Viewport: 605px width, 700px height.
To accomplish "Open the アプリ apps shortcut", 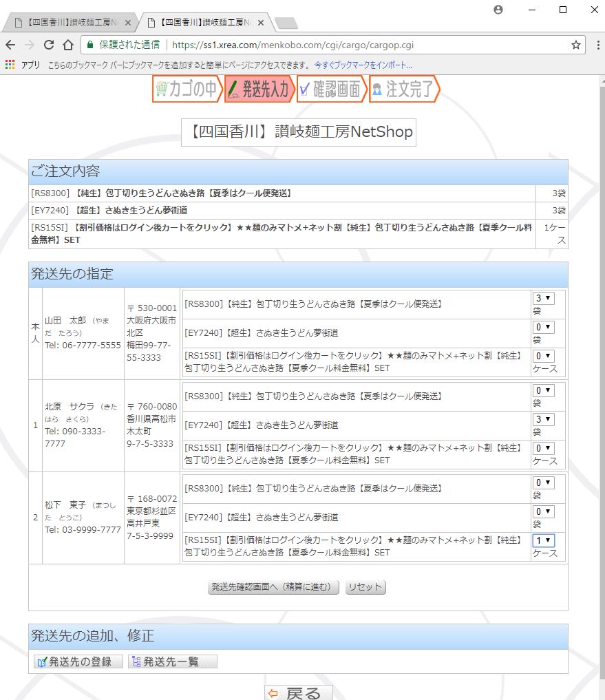I will [23, 65].
